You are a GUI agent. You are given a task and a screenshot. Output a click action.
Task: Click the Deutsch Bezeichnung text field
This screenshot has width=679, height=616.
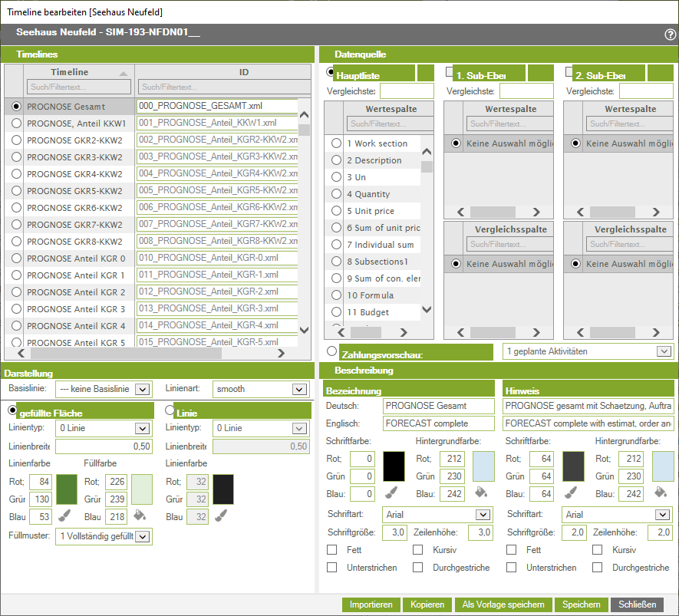point(439,406)
